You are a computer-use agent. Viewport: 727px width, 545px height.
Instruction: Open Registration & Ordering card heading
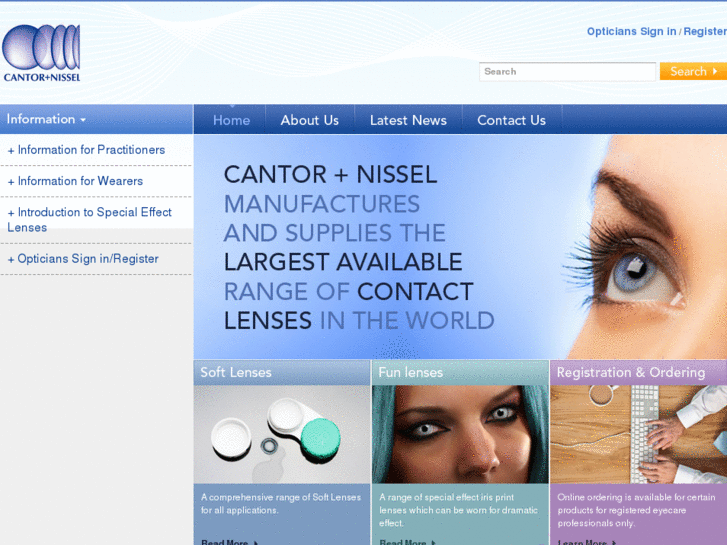[631, 372]
